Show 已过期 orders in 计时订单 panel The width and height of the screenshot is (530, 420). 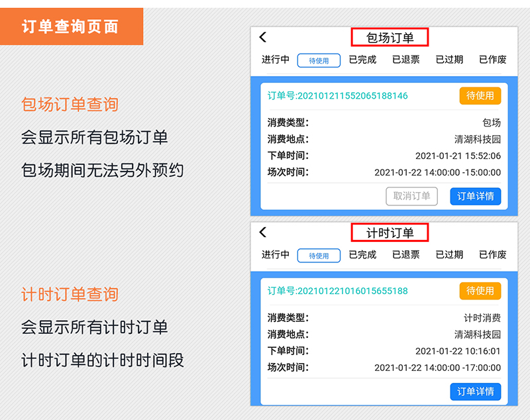pyautogui.click(x=449, y=254)
